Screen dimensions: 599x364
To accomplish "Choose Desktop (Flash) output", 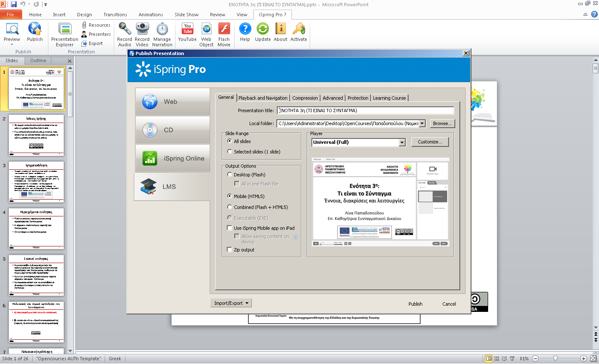I will [230, 175].
